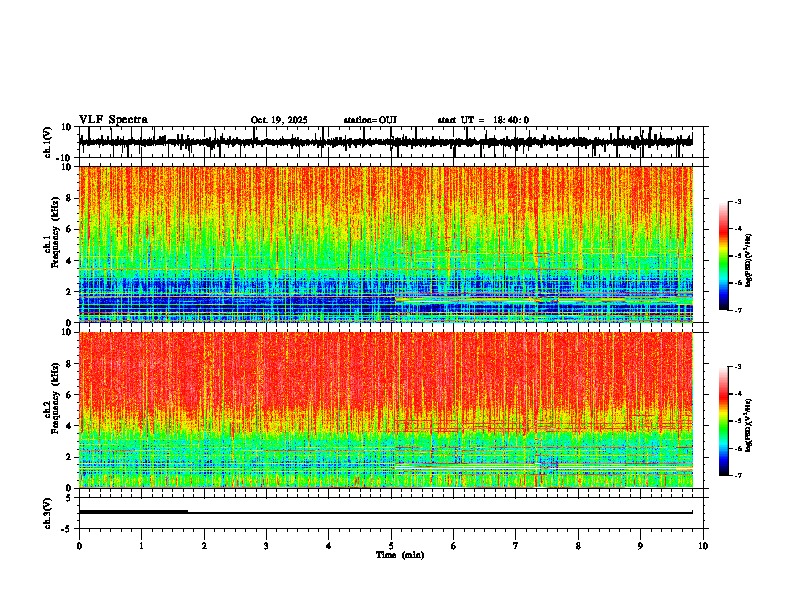The width and height of the screenshot is (792, 612).
Task: Click the 'Time (min)' axis label
Action: coord(400,555)
